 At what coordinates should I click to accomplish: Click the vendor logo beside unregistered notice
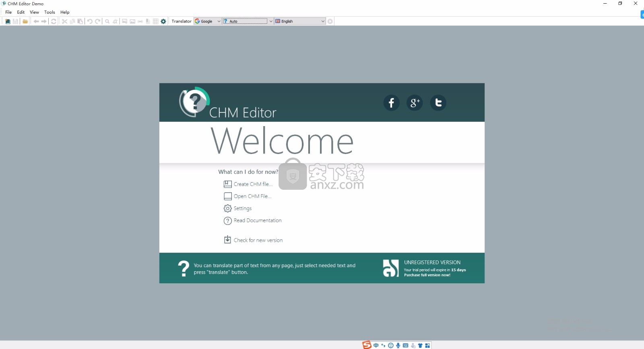[x=391, y=268]
